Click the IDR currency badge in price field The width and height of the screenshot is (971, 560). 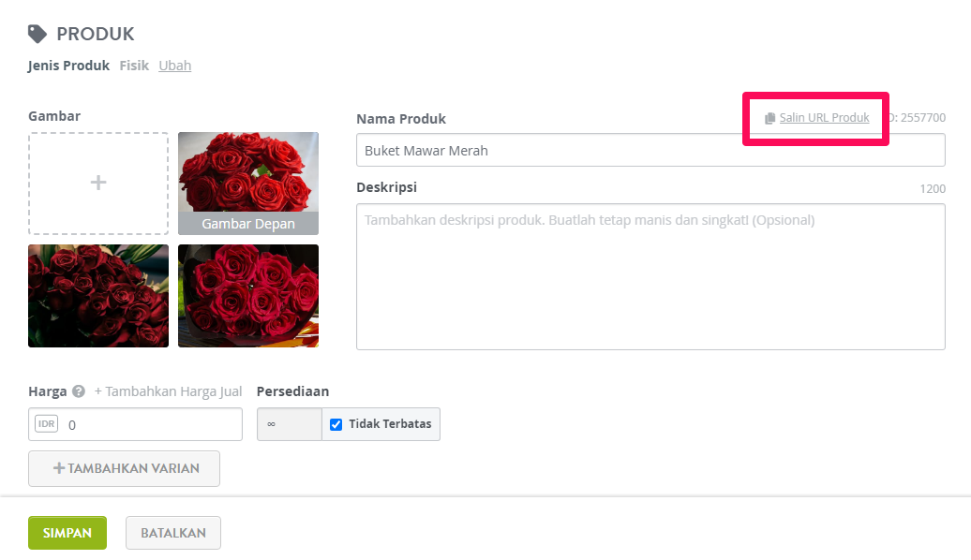tap(47, 424)
